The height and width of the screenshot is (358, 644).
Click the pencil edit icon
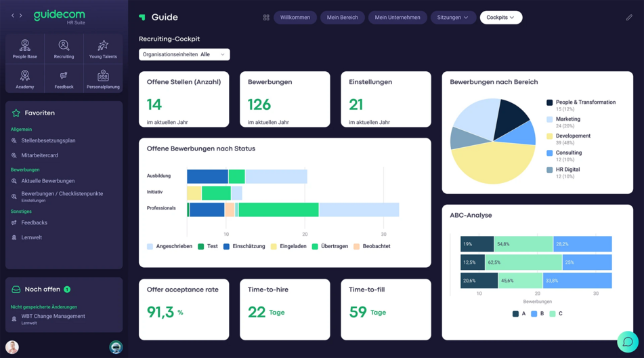pos(629,18)
